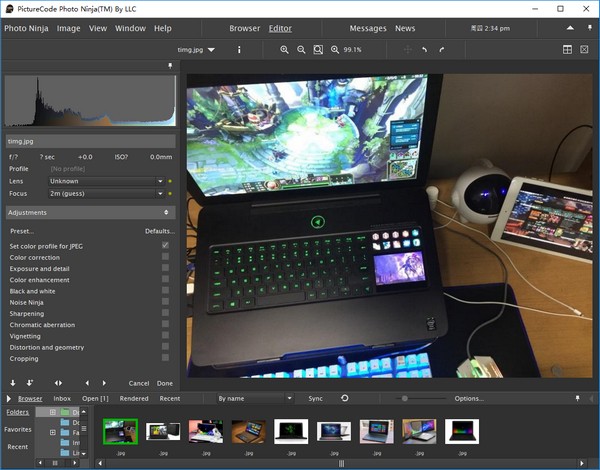The image size is (600, 470).
Task: Click the zoom in magnifier icon
Action: click(x=284, y=49)
